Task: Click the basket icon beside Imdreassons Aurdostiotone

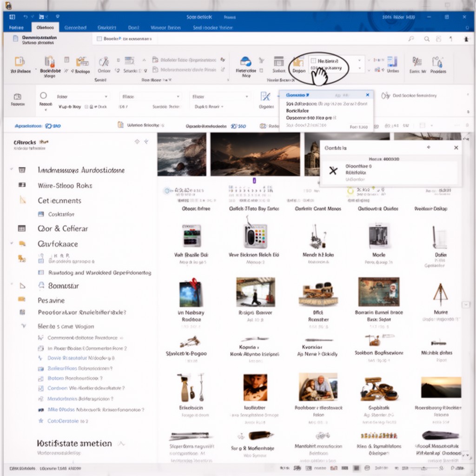Action: (22, 170)
